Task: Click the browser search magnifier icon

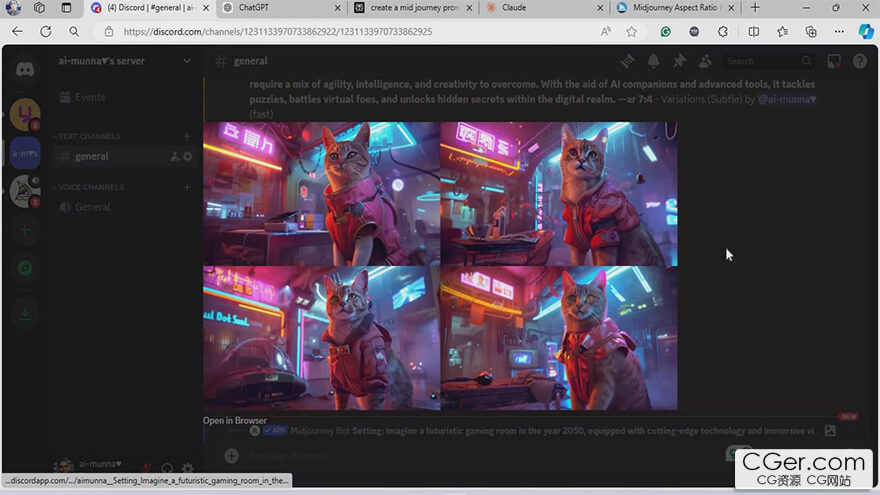Action: tap(74, 31)
